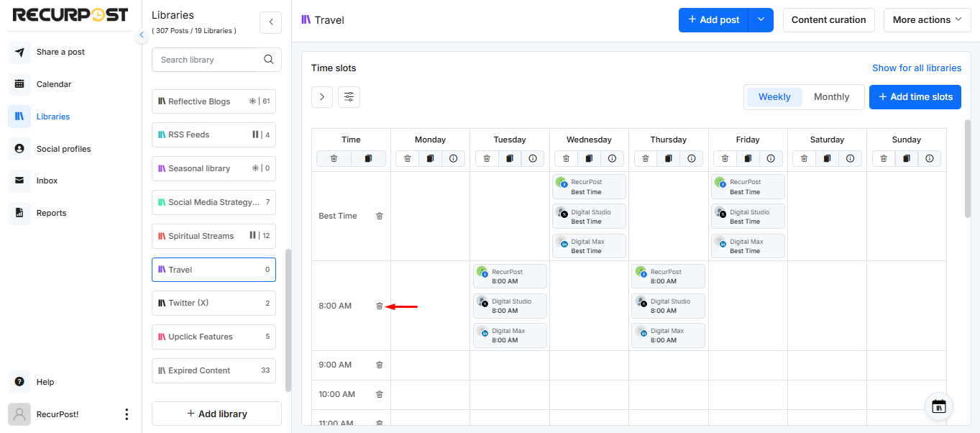Delete Tuesday's time slots
This screenshot has height=433, width=980.
click(487, 158)
